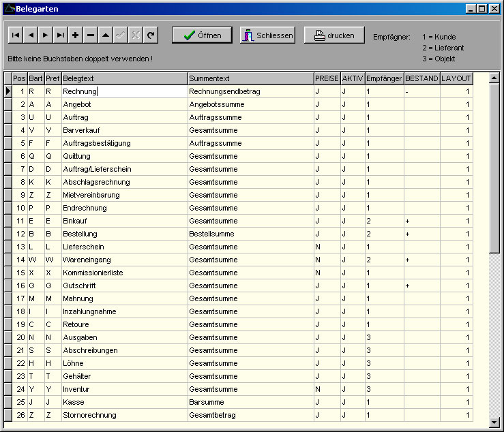
Task: Select the Kommissionierliste cell
Action: (124, 273)
